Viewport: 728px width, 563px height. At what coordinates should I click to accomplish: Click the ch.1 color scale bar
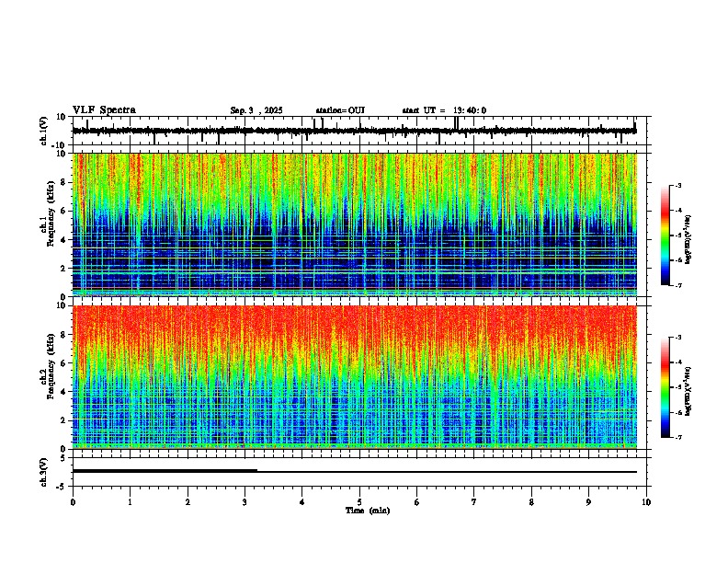tap(665, 236)
